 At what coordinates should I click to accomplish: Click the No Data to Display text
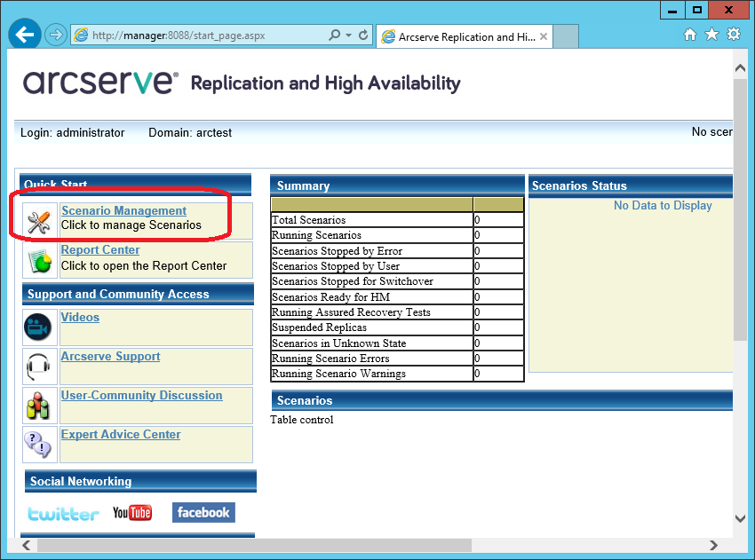[663, 205]
